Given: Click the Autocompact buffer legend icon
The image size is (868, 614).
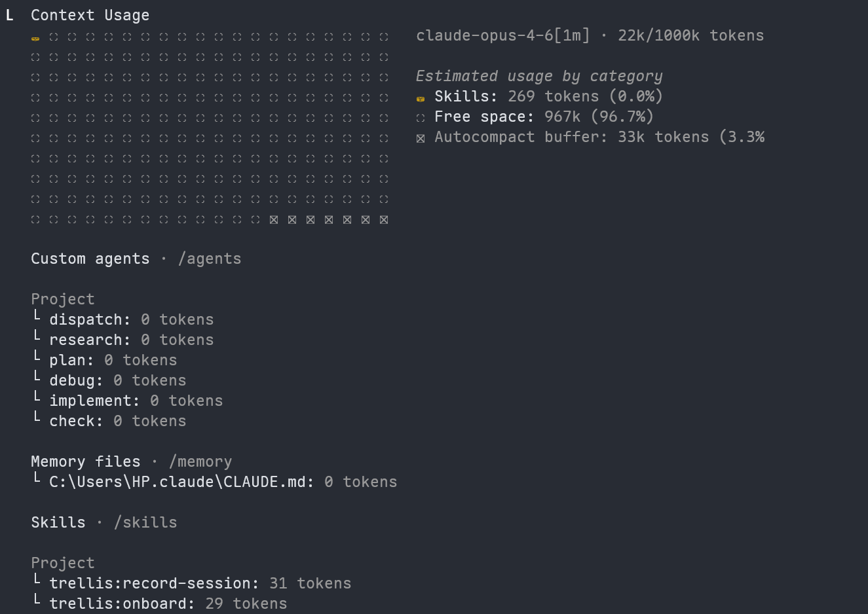Looking at the screenshot, I should click(421, 138).
